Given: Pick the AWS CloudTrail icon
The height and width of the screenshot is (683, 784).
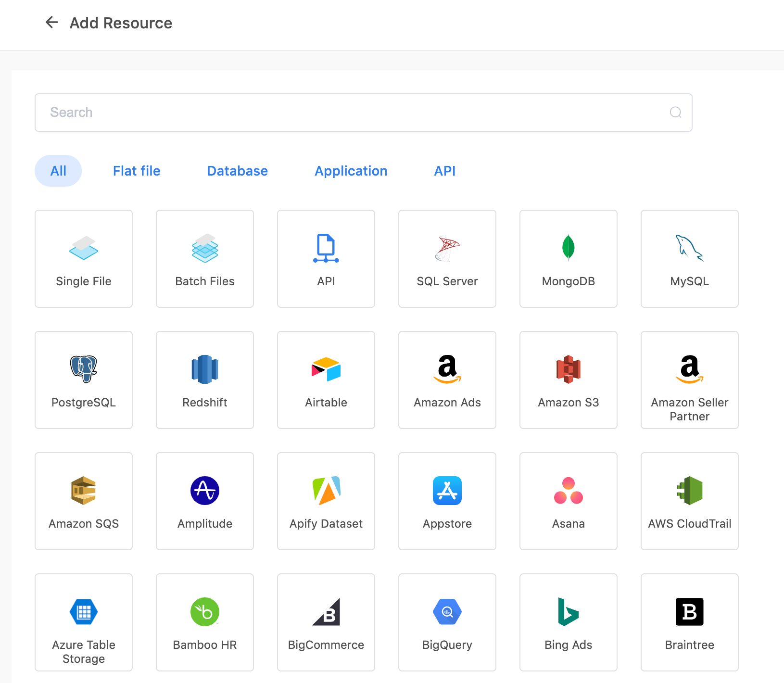Looking at the screenshot, I should [690, 490].
